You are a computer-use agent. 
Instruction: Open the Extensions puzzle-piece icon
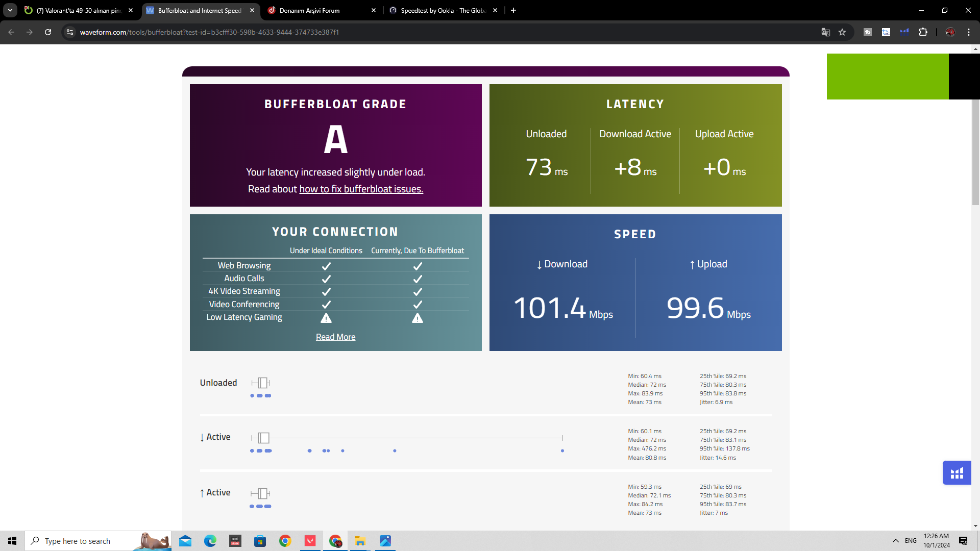[923, 32]
